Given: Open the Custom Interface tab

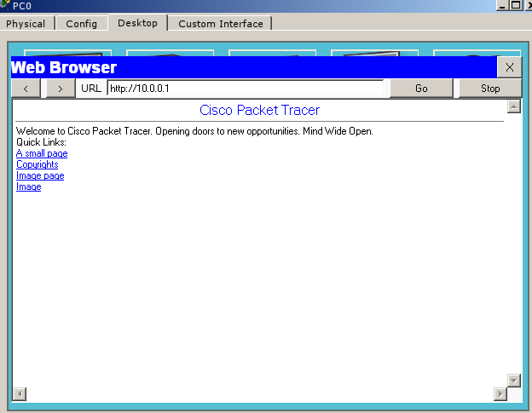Looking at the screenshot, I should [221, 24].
